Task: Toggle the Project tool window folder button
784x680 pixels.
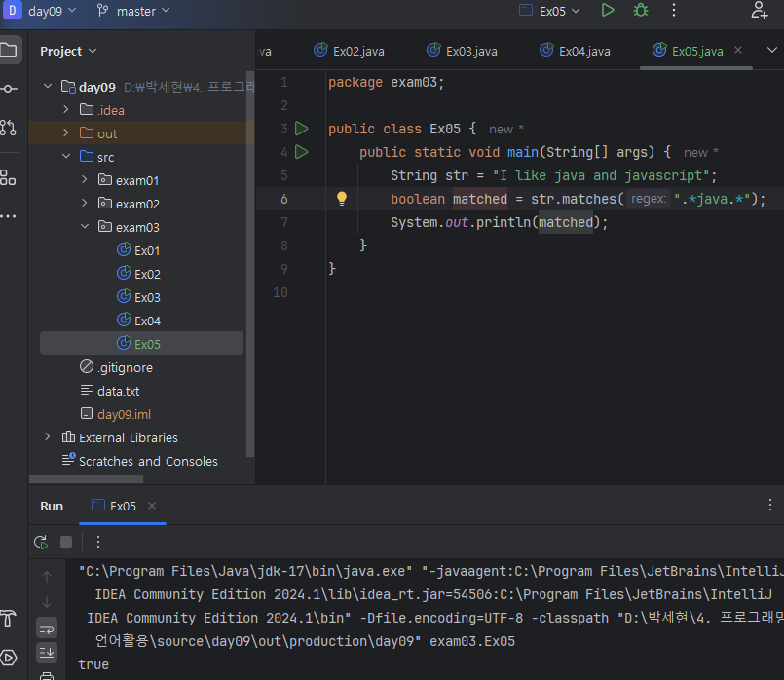Action: click(x=9, y=50)
